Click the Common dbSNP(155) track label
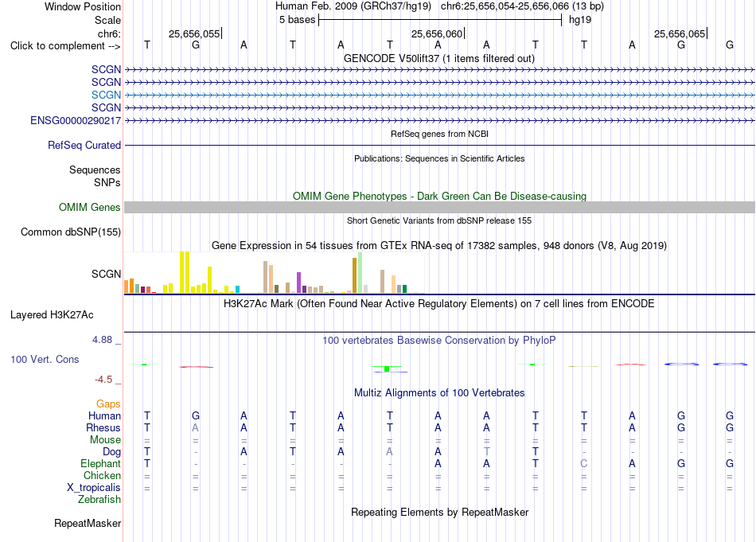The width and height of the screenshot is (756, 542). [71, 232]
